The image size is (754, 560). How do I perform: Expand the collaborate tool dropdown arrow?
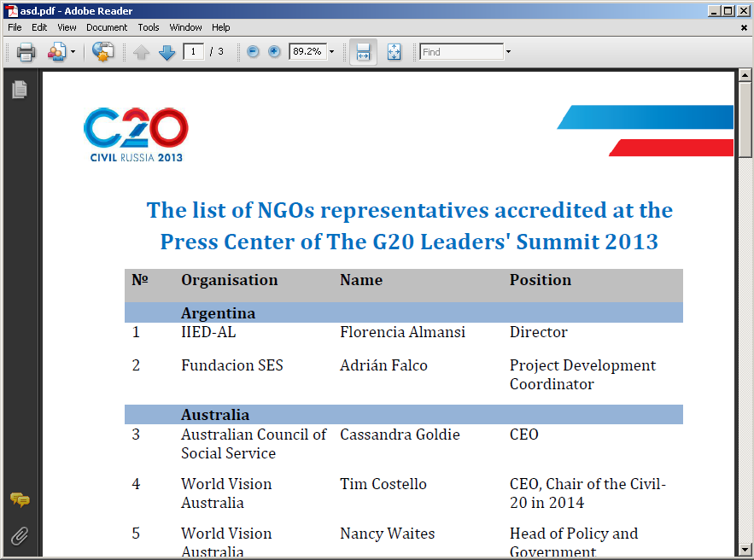point(73,52)
